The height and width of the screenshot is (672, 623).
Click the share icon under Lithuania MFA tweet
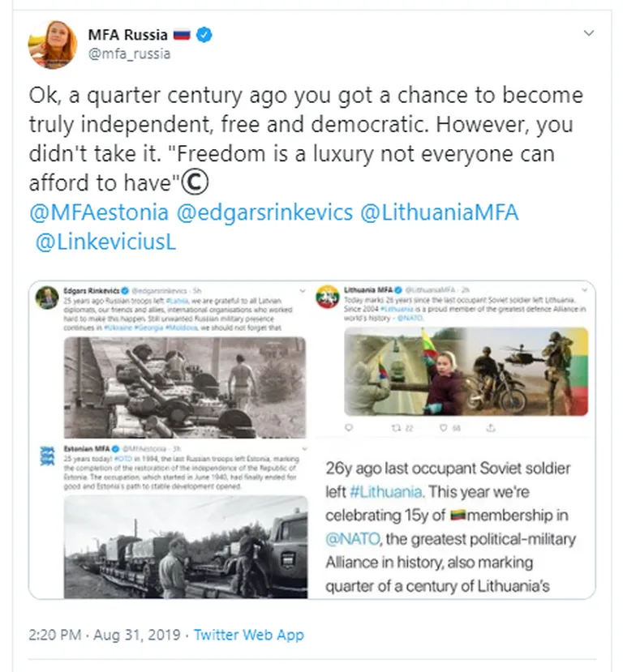[x=491, y=428]
